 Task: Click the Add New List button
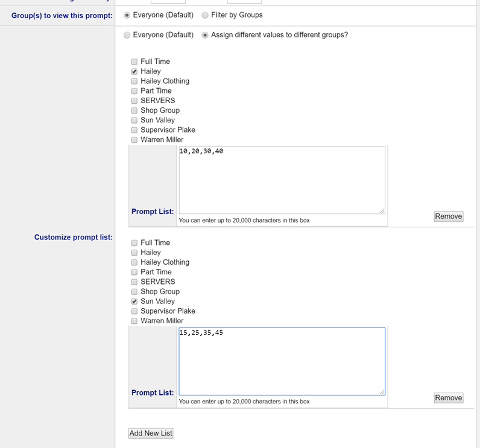pos(151,433)
